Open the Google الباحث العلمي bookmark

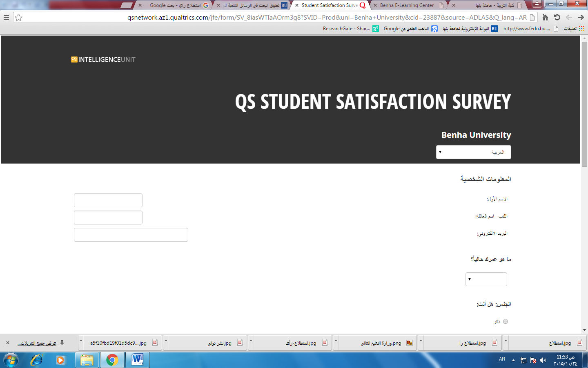coord(410,29)
